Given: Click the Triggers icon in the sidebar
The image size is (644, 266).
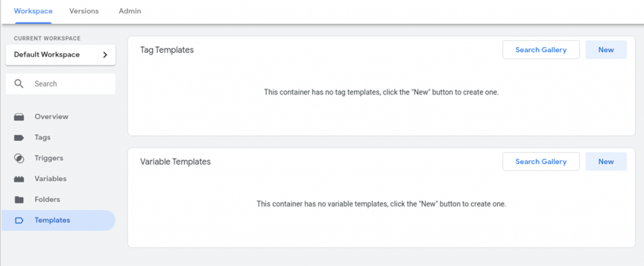Looking at the screenshot, I should [x=19, y=158].
